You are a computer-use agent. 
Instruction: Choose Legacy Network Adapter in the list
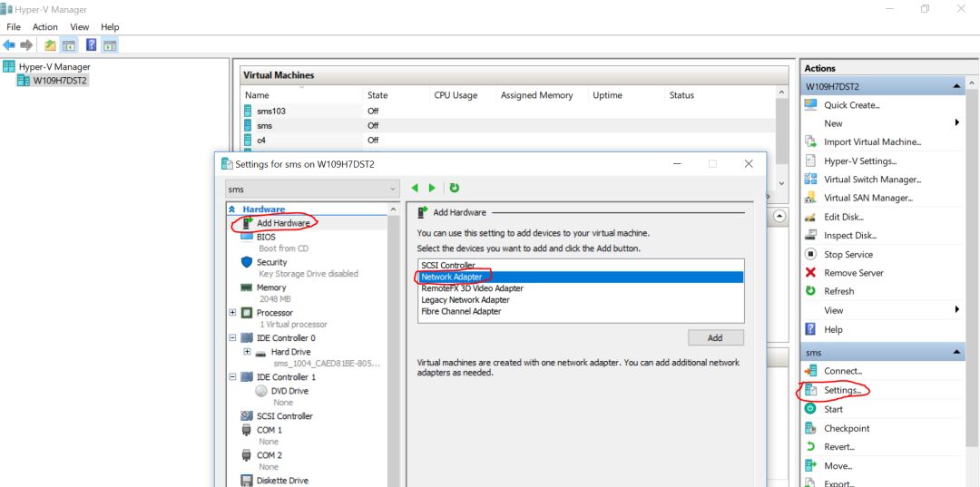(x=581, y=299)
